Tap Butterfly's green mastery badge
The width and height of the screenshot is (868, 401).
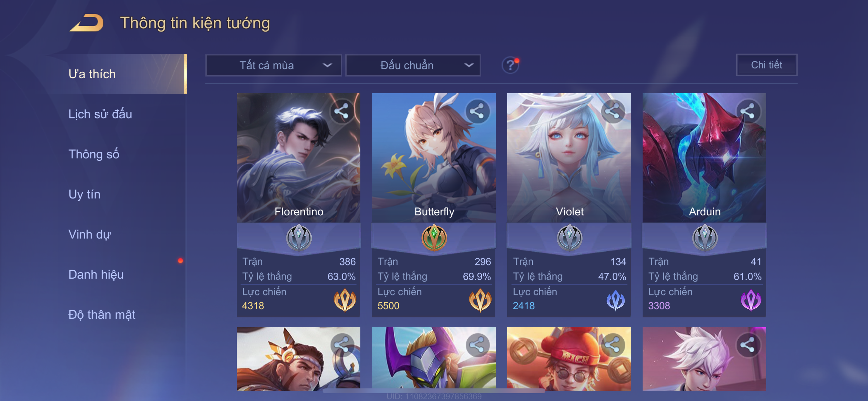pos(434,238)
